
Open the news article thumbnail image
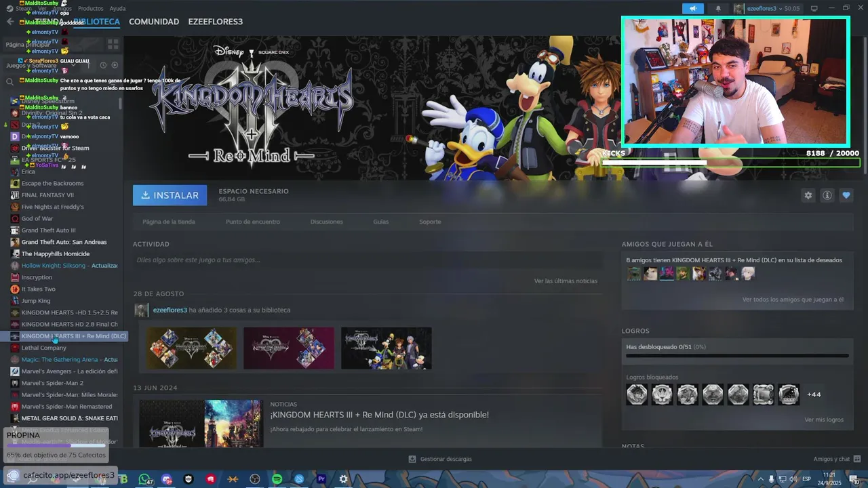(200, 423)
